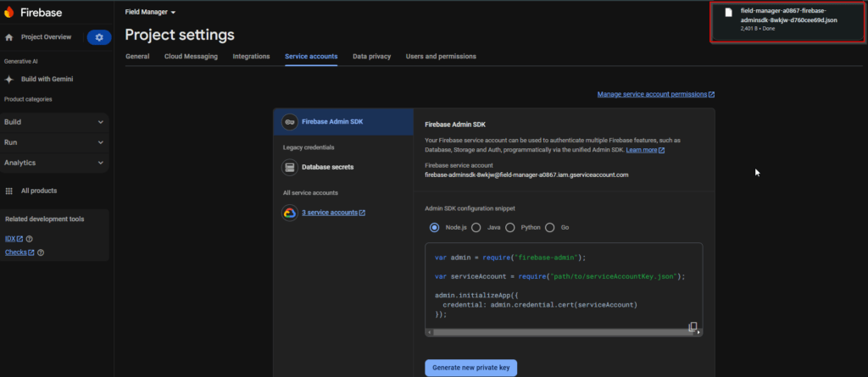Click the 'Related development tools' heading
Image resolution: width=868 pixels, height=377 pixels.
point(44,219)
